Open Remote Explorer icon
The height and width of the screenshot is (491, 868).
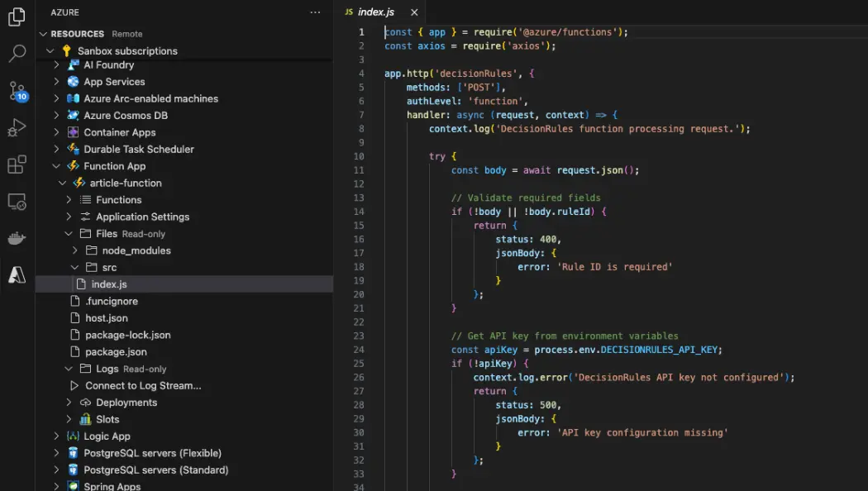tap(17, 202)
